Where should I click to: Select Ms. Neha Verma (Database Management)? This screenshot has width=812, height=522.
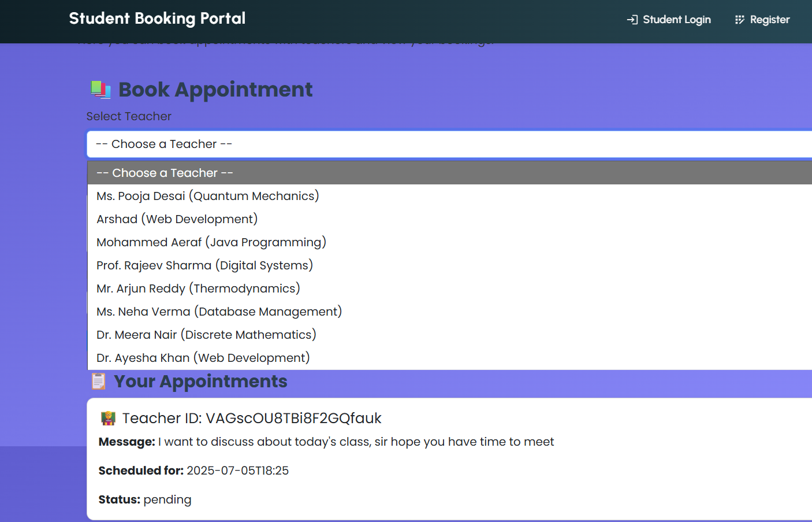pyautogui.click(x=219, y=312)
